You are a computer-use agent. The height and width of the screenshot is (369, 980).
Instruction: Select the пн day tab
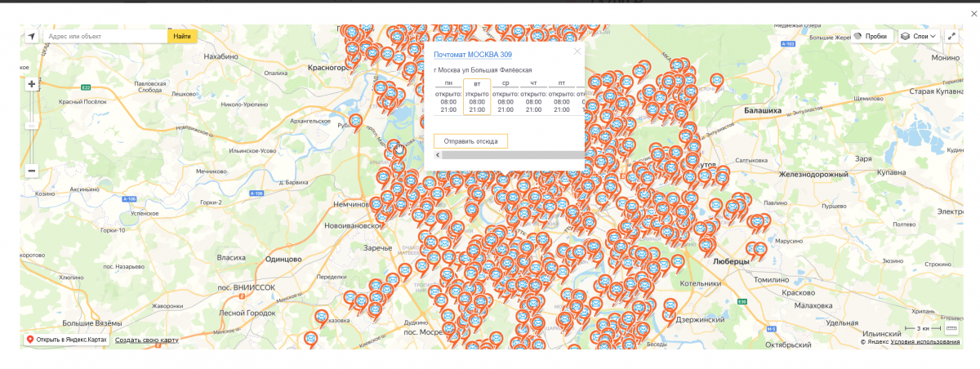(448, 83)
